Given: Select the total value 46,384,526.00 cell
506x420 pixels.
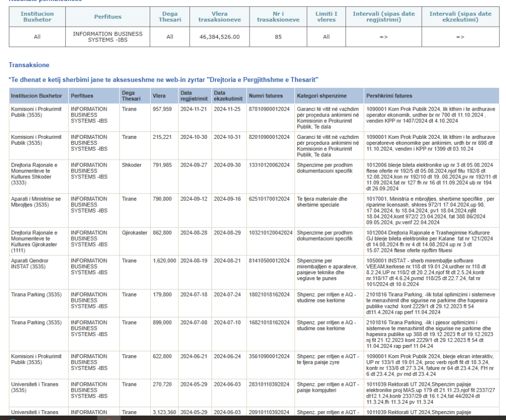Looking at the screenshot, I should [x=219, y=37].
